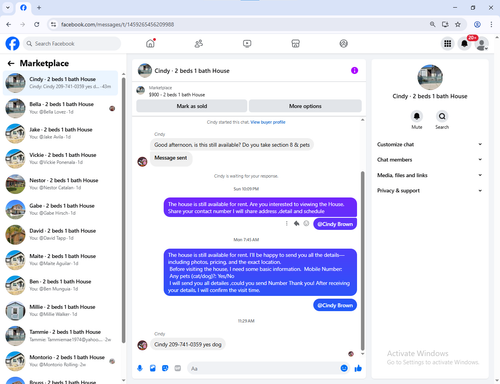
Task: Open Millie conversation in list
Action: pyautogui.click(x=60, y=310)
